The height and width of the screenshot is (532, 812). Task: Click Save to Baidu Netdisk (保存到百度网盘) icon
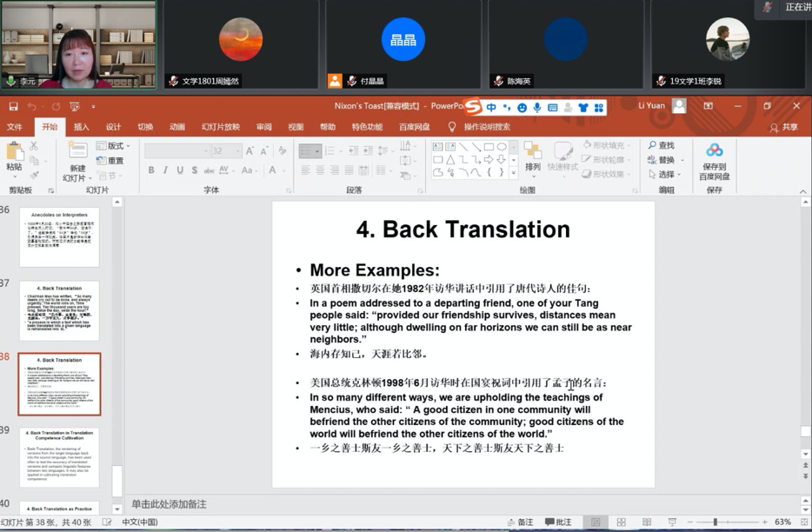(714, 157)
